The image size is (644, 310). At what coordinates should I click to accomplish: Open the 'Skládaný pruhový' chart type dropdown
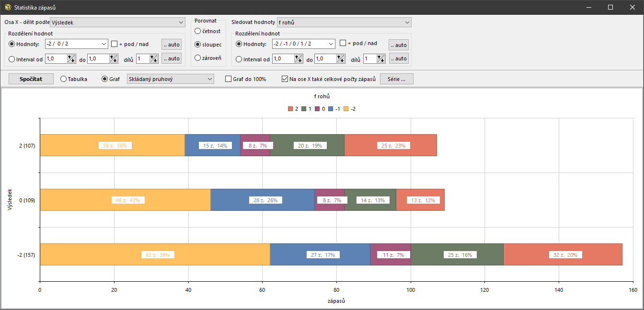point(170,79)
